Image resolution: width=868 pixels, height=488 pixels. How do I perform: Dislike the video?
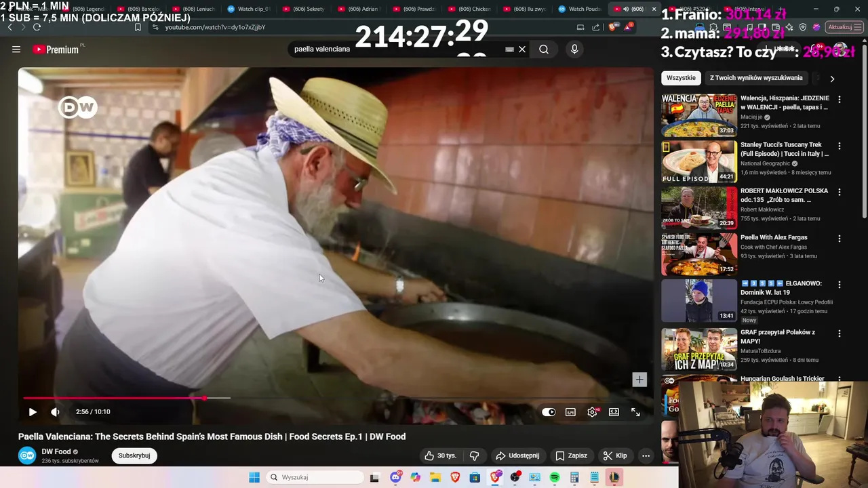point(474,455)
